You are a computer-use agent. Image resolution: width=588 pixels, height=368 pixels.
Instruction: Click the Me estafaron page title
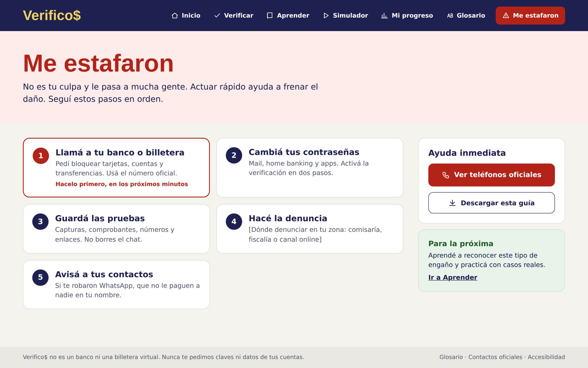click(98, 63)
